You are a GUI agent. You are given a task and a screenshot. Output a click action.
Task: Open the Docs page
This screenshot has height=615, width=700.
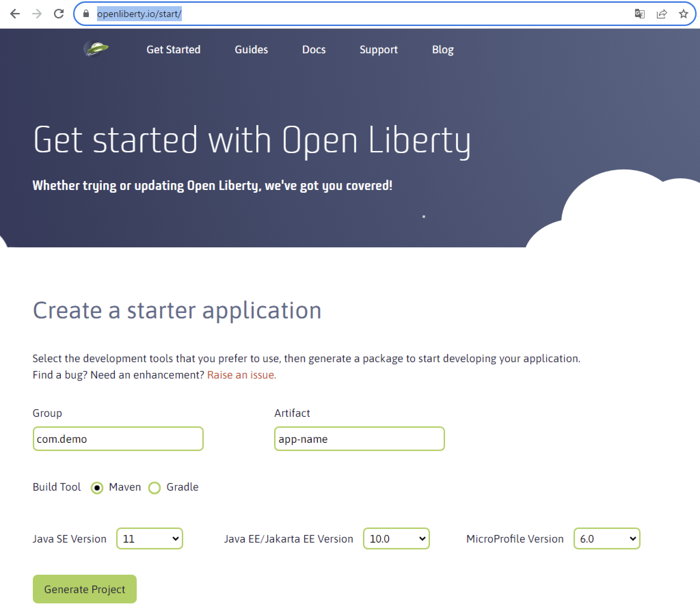tap(314, 49)
